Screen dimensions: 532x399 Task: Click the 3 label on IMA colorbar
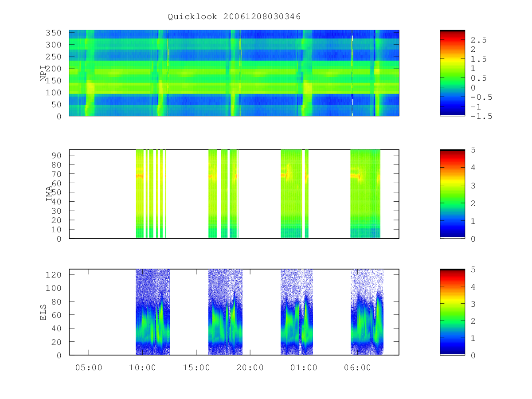pos(473,185)
